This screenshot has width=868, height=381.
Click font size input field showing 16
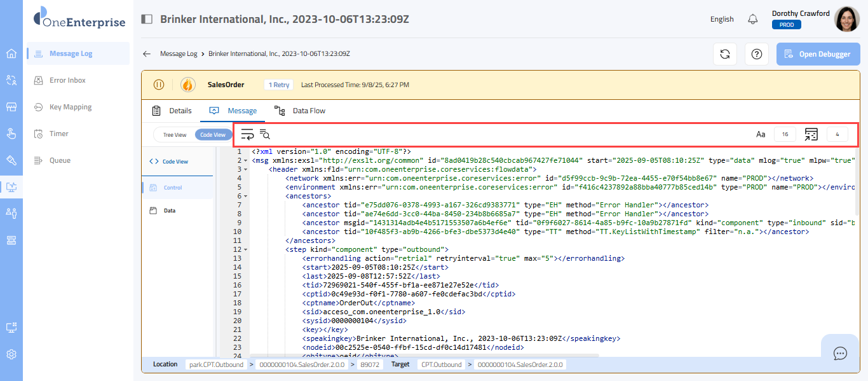point(785,134)
